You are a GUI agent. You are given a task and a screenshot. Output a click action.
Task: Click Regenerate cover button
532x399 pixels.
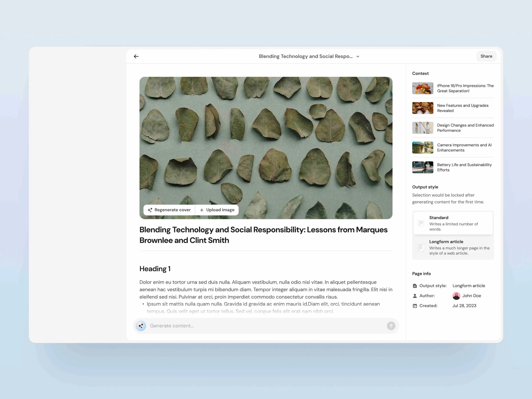169,210
